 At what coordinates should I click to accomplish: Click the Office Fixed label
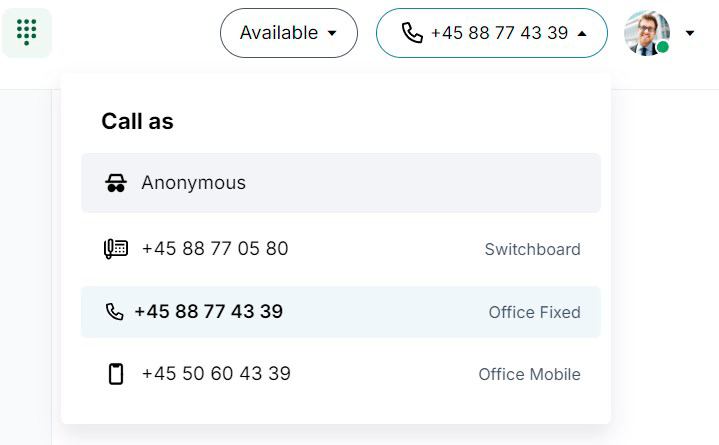pyautogui.click(x=535, y=312)
